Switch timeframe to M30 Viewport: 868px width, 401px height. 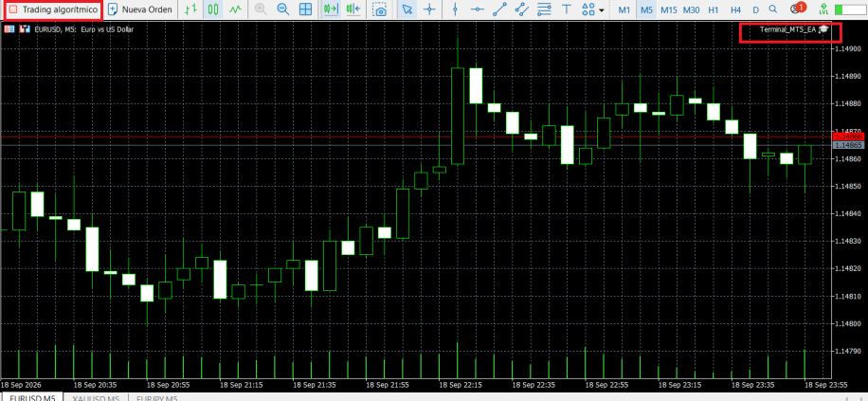[691, 10]
